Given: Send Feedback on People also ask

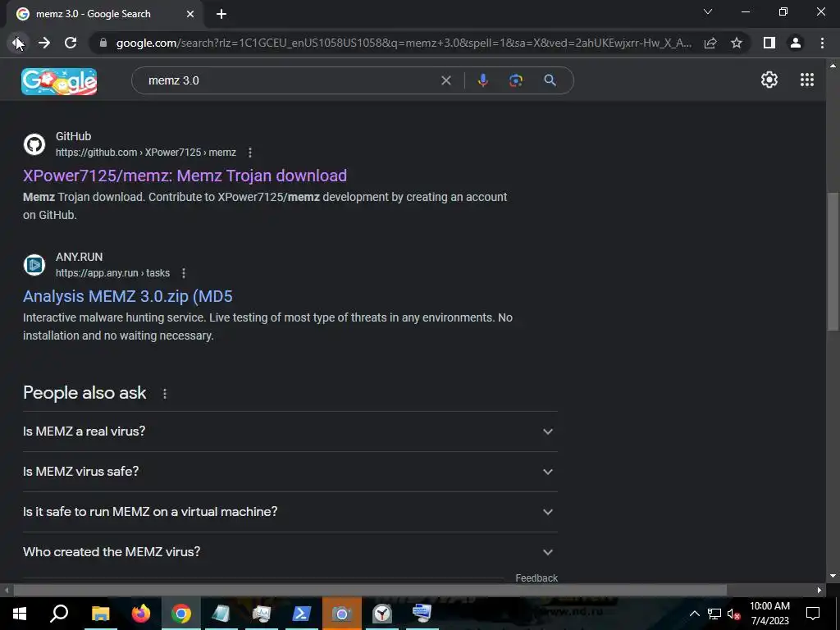Looking at the screenshot, I should (536, 578).
